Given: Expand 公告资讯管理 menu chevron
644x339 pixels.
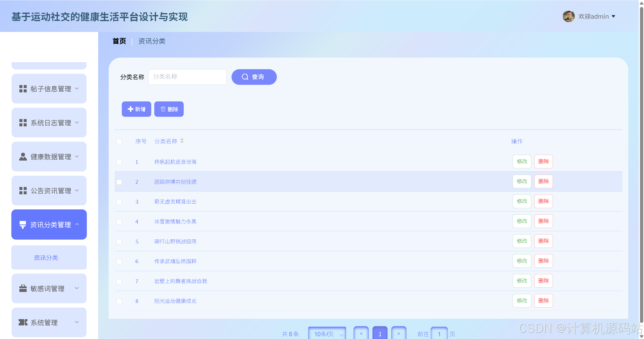Looking at the screenshot, I should 77,191.
